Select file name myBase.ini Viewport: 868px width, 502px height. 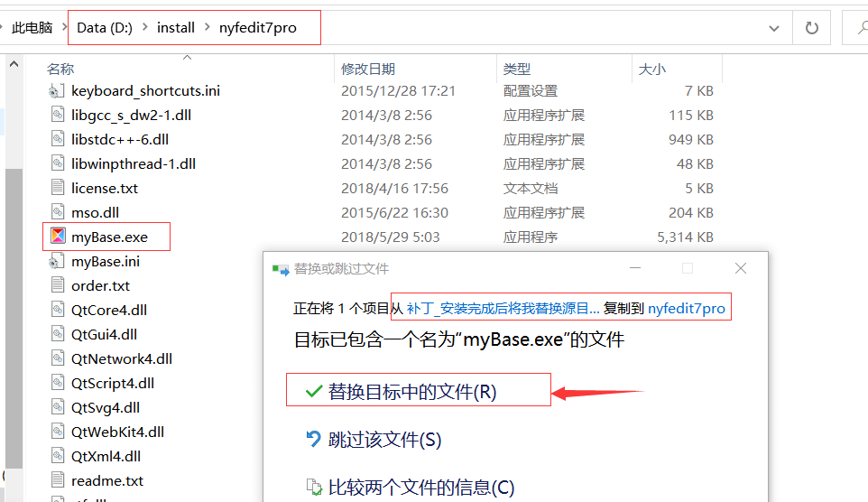pyautogui.click(x=106, y=262)
